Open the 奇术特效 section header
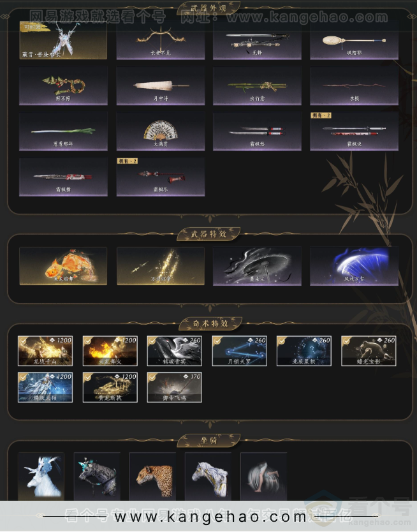 coord(210,323)
